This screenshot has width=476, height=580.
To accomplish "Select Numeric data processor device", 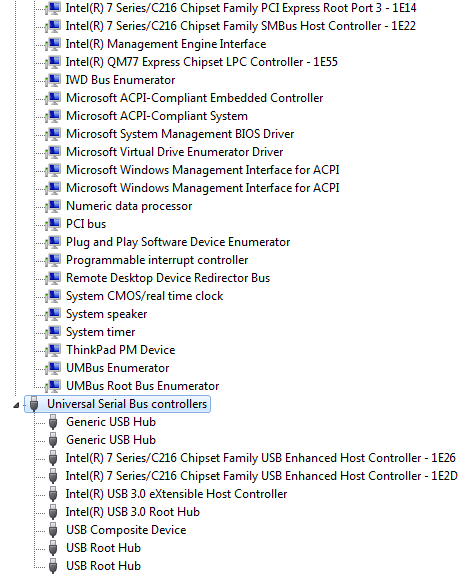I will [x=129, y=206].
